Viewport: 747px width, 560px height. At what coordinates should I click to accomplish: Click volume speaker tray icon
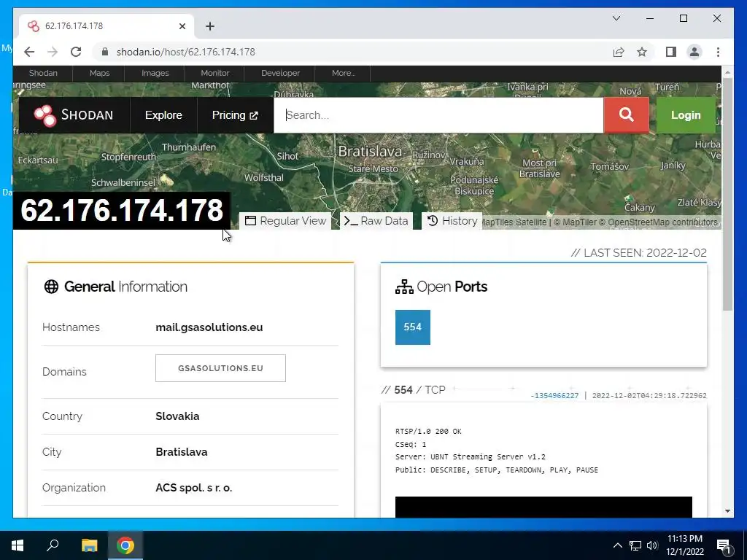coord(652,545)
